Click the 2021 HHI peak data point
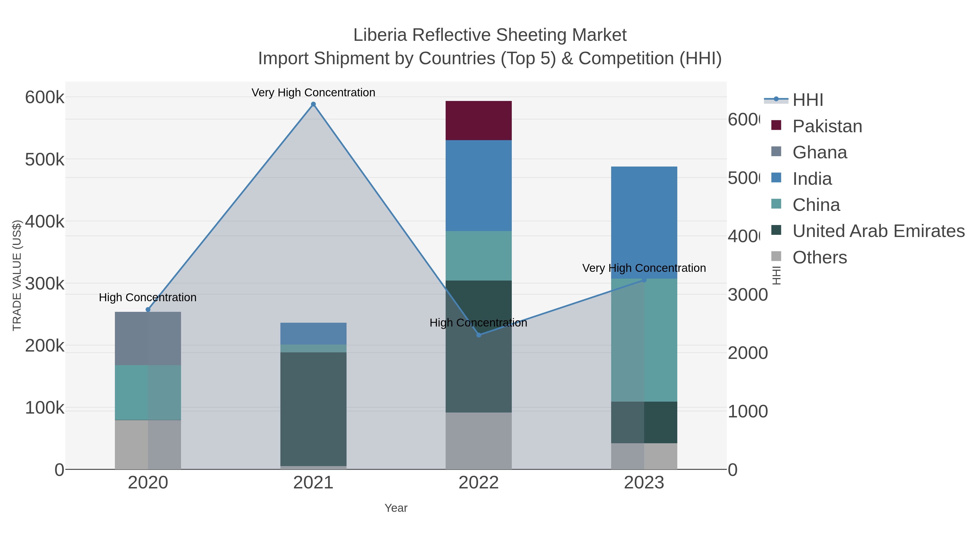This screenshot has height=551, width=980. tap(314, 104)
